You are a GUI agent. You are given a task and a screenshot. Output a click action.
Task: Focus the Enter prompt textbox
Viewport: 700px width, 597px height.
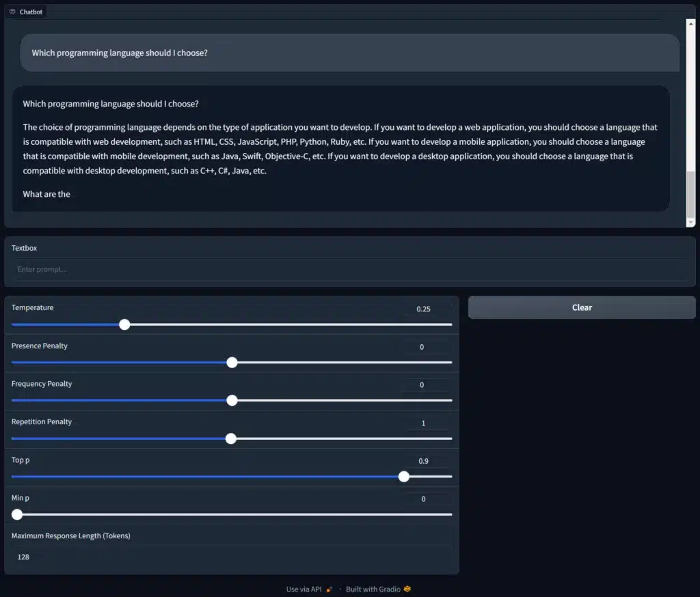click(350, 269)
